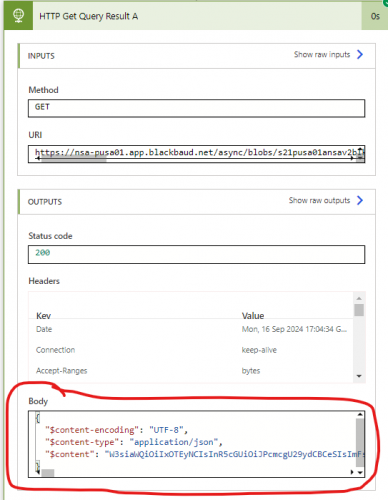Image resolution: width=388 pixels, height=500 pixels.
Task: Click the $content base64 string line
Action: tap(205, 454)
